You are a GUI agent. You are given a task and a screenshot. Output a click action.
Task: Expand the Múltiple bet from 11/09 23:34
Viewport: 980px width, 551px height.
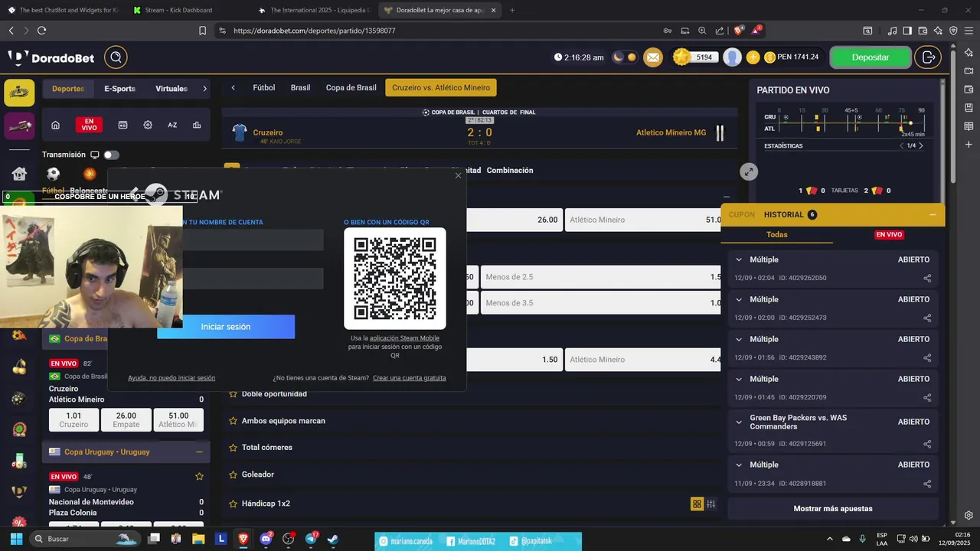point(739,465)
